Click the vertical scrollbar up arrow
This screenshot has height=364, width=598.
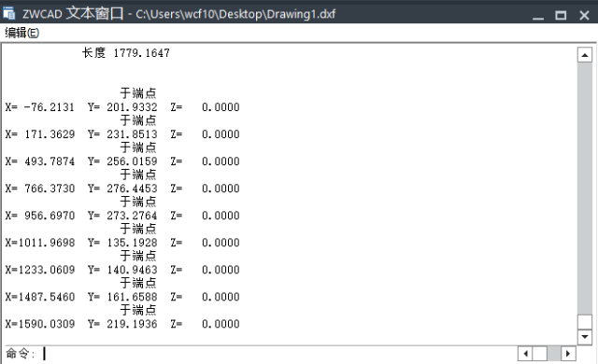pos(585,55)
